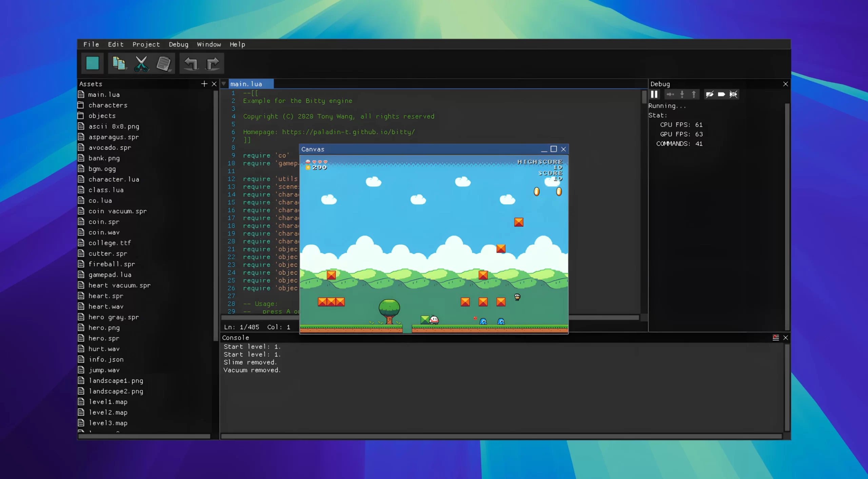Click the Console clear lines icon
Image resolution: width=868 pixels, height=479 pixels.
(775, 338)
